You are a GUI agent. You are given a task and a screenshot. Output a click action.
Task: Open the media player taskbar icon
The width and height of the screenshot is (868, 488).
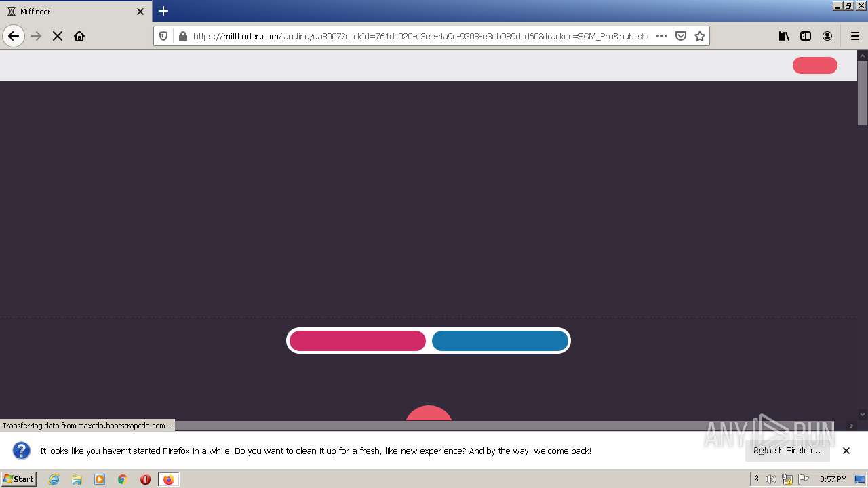pyautogui.click(x=100, y=479)
